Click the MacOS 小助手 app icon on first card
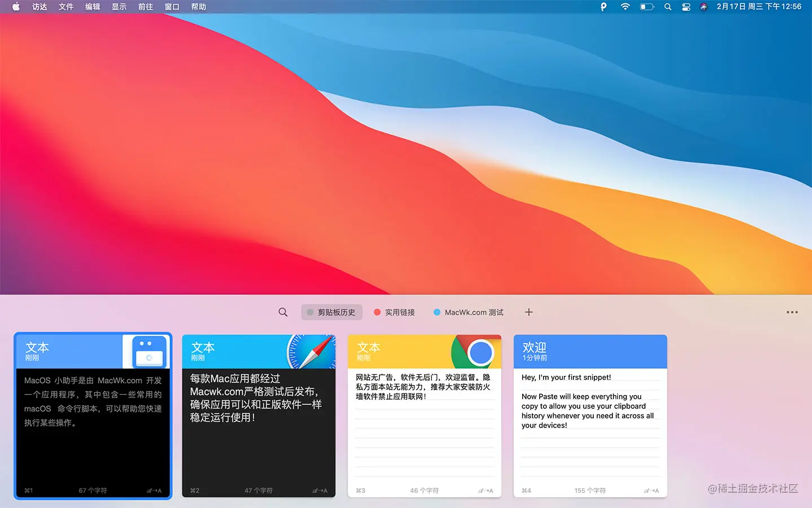This screenshot has height=508, width=812. click(x=149, y=352)
